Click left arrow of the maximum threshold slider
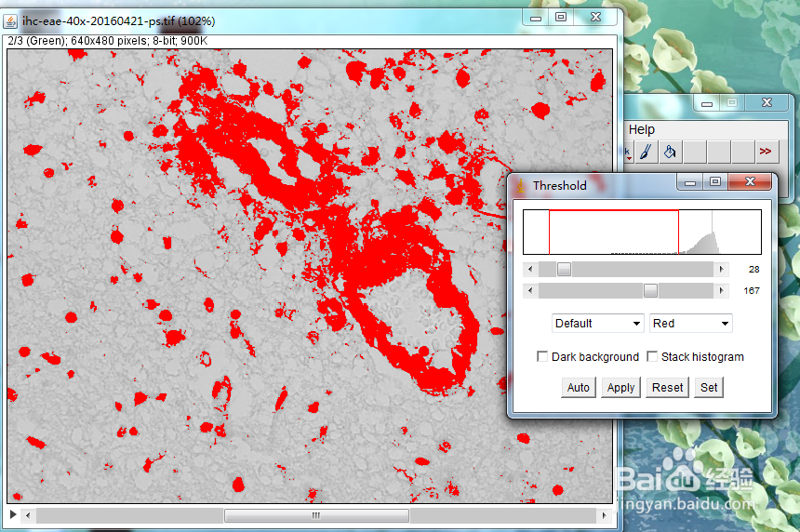800x532 pixels. coord(530,290)
